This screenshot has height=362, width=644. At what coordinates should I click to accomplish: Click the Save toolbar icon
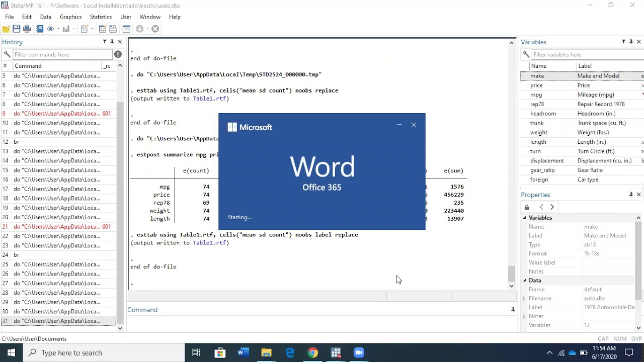tap(17, 29)
